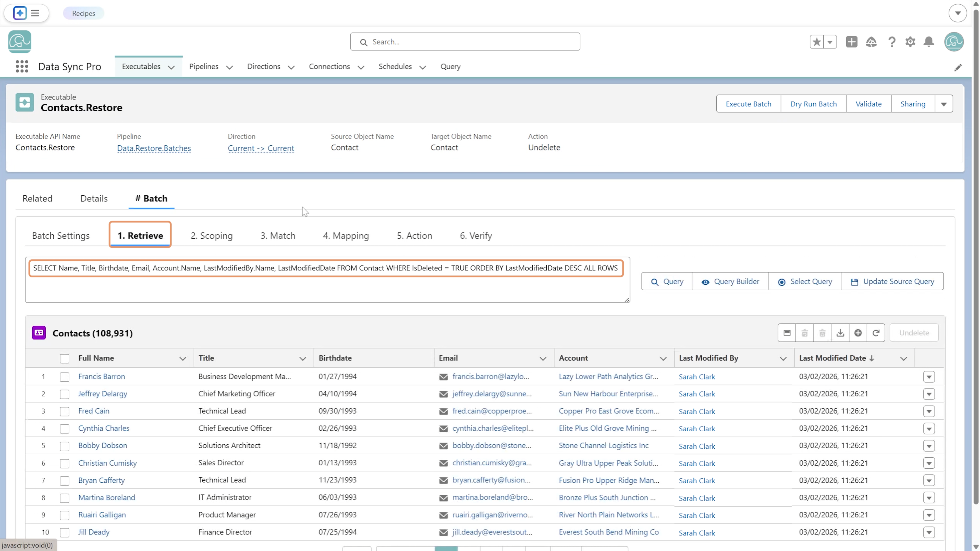This screenshot has width=980, height=551.
Task: Open the global actions plus icon
Action: click(x=851, y=42)
